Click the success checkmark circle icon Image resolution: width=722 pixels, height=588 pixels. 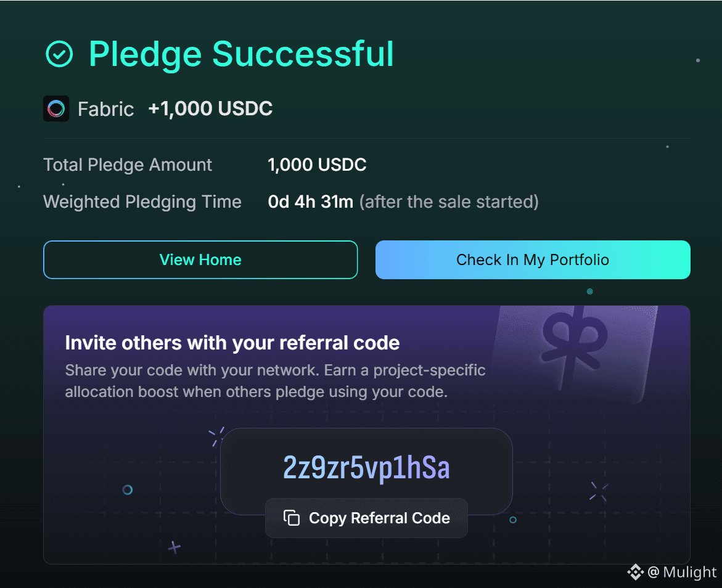point(59,54)
